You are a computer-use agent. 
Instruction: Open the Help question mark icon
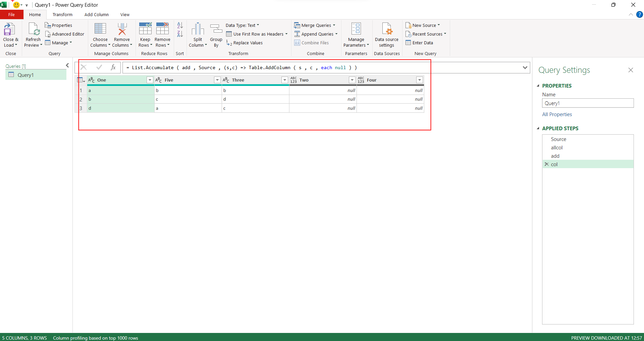tap(640, 14)
